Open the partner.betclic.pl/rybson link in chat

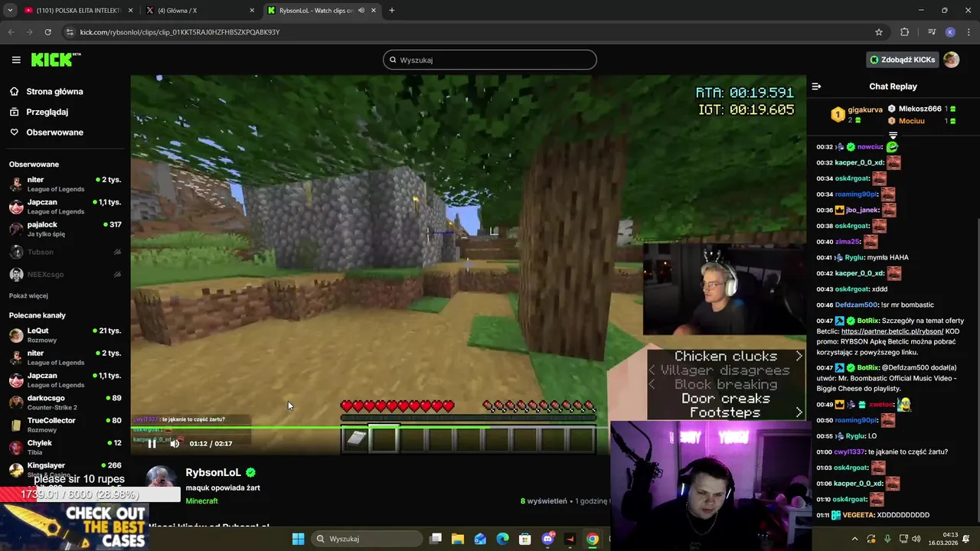(x=892, y=331)
